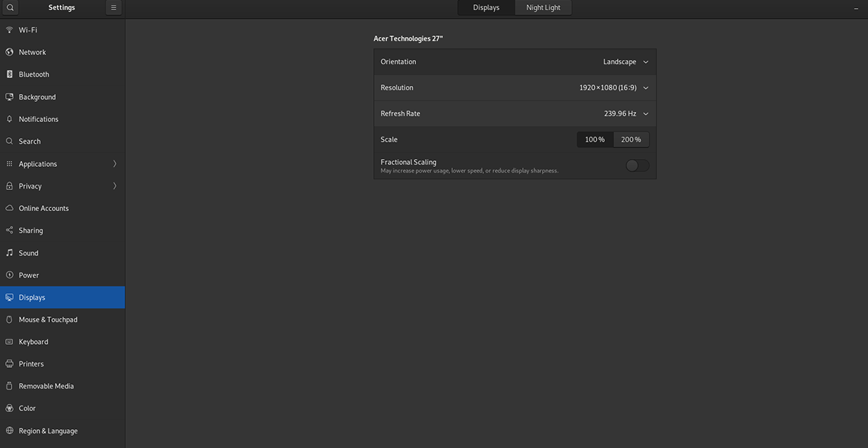Go to Color settings label
Image resolution: width=868 pixels, height=448 pixels.
pos(27,408)
